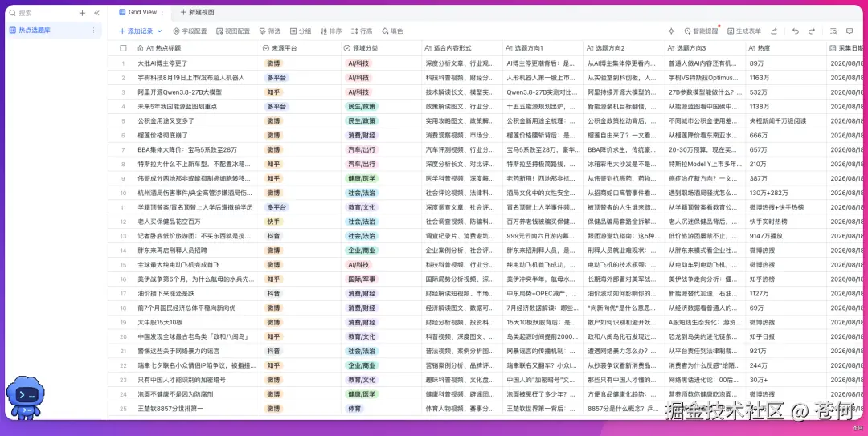Click the share arrow icon in toolbar
This screenshot has width=868, height=436.
click(x=774, y=31)
